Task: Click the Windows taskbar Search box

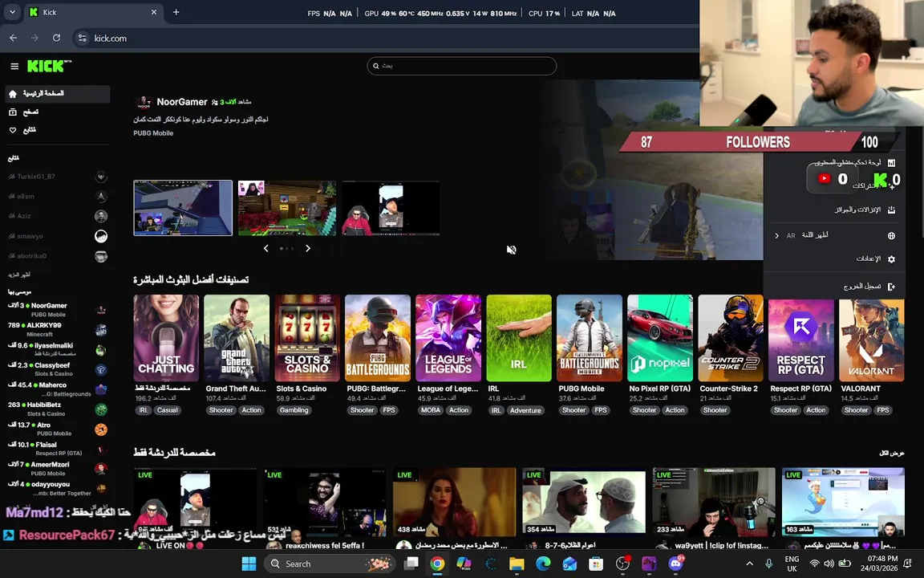Action: 329,564
